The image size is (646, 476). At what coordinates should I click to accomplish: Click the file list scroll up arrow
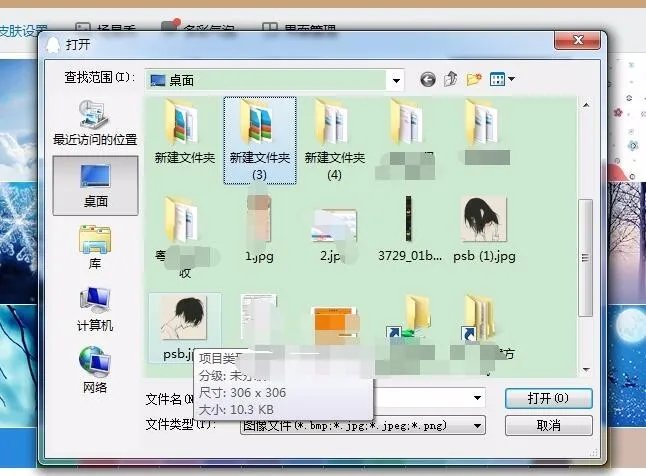[x=586, y=106]
